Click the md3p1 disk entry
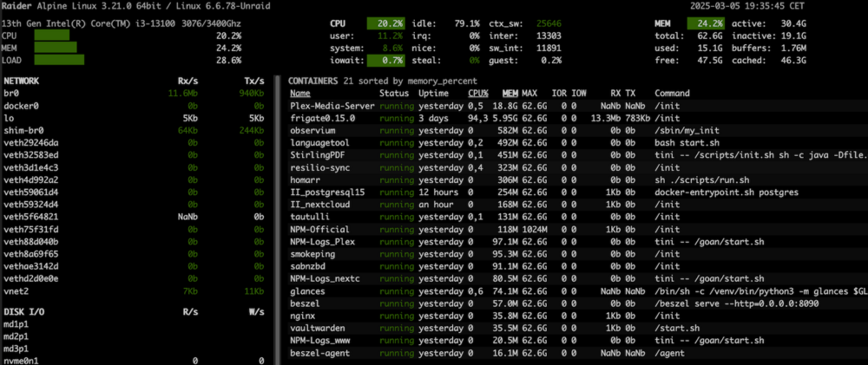 click(x=16, y=349)
